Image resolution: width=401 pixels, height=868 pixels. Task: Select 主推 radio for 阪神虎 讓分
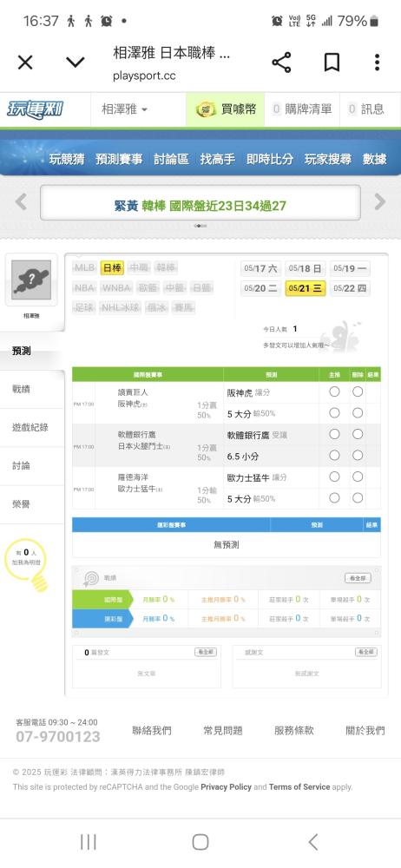334,392
